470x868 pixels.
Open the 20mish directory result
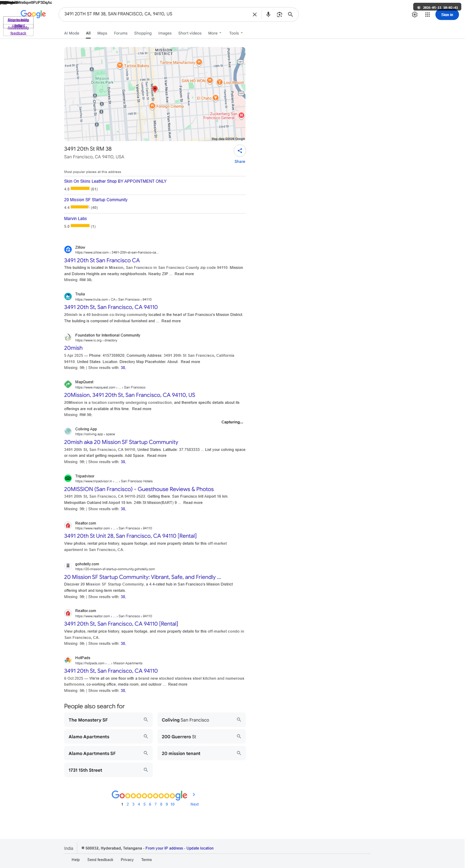click(73, 348)
